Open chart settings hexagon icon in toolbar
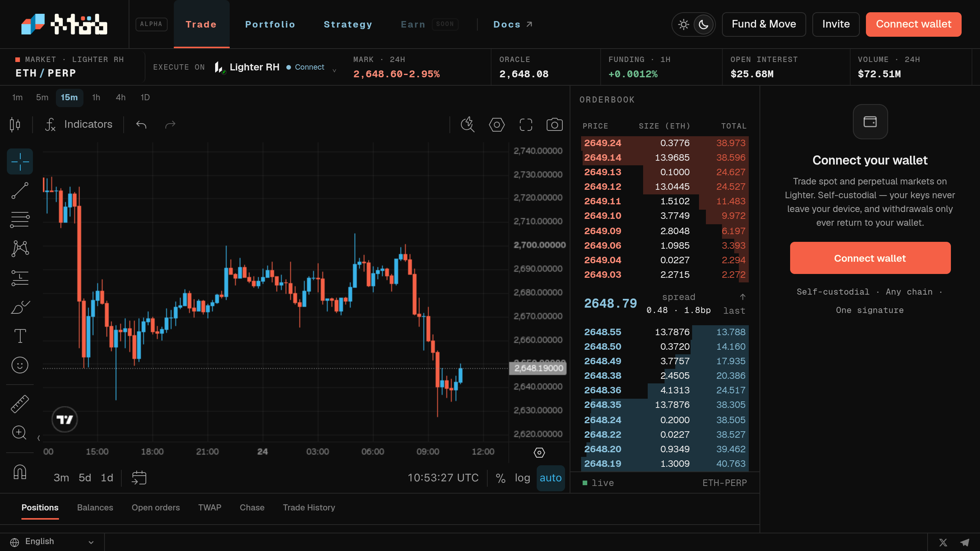980x551 pixels. pyautogui.click(x=497, y=124)
